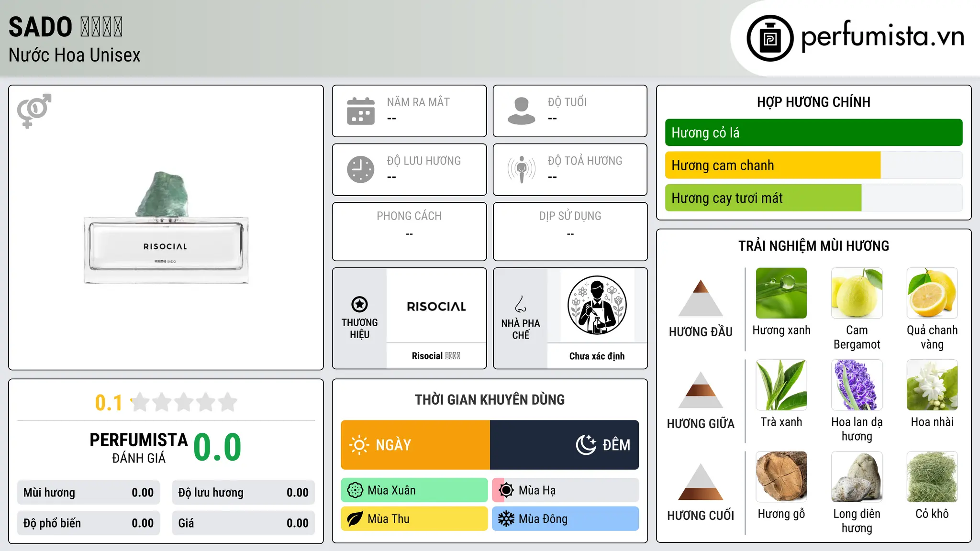Open the Risocial perfume bottle image
Screen dimensions: 980x551
166,228
